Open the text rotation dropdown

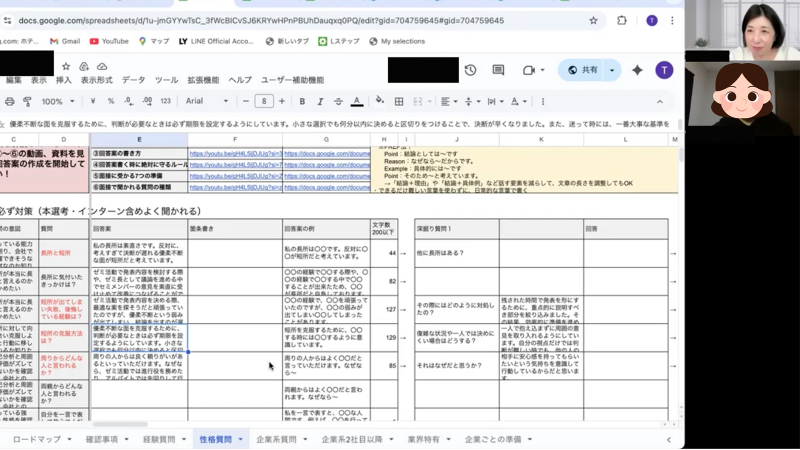click(518, 102)
